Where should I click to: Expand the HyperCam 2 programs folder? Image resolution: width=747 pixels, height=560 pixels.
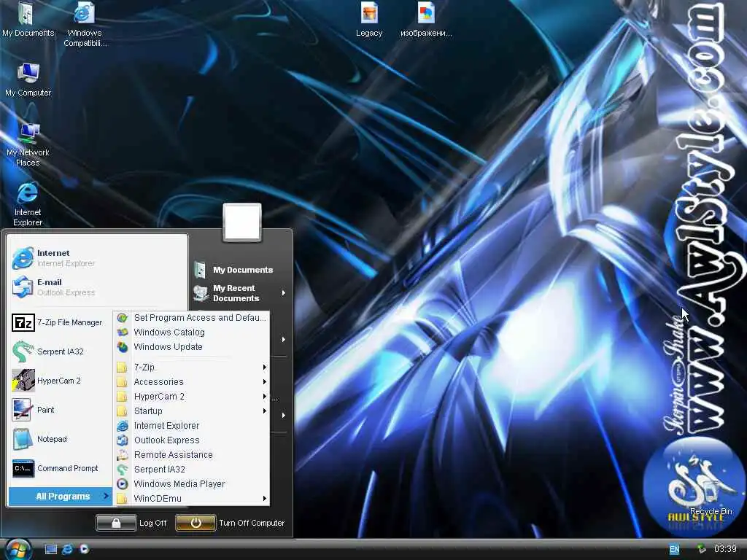[x=192, y=396]
